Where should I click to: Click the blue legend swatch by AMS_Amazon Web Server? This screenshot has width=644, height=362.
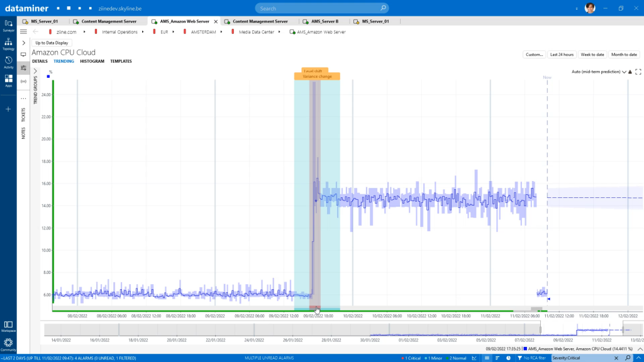pos(525,349)
